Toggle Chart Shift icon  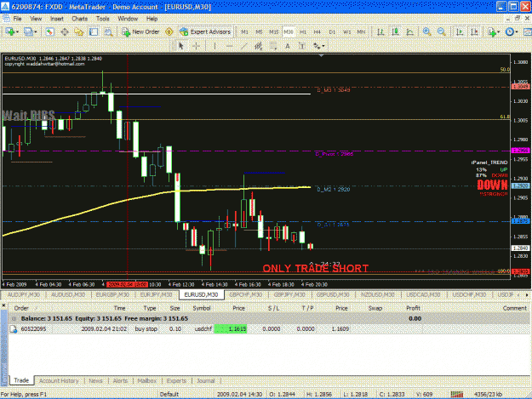click(474, 31)
